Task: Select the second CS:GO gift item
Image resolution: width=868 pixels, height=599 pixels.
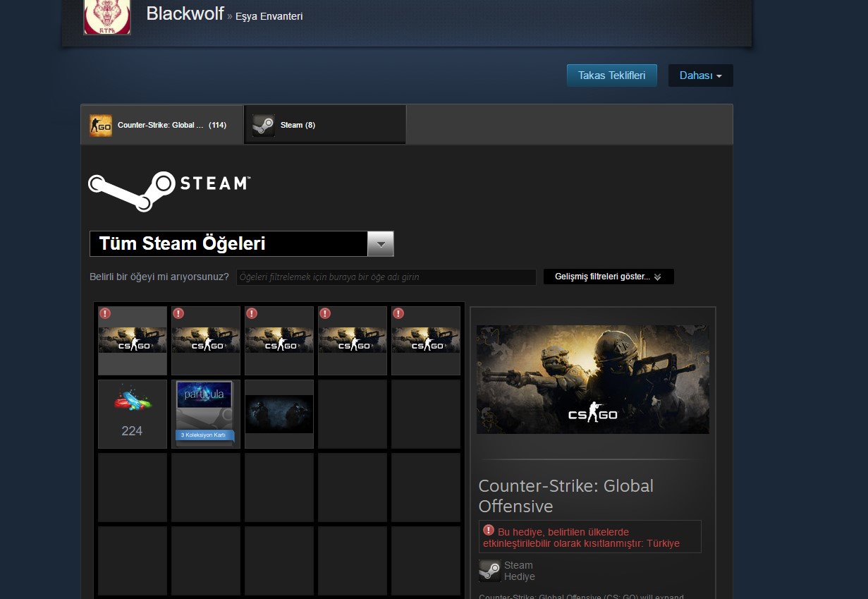Action: click(206, 340)
